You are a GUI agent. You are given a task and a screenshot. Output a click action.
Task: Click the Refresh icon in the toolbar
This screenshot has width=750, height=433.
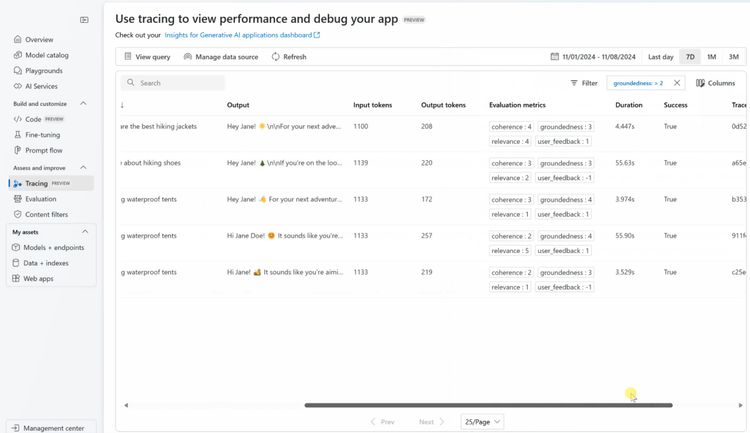tap(276, 56)
